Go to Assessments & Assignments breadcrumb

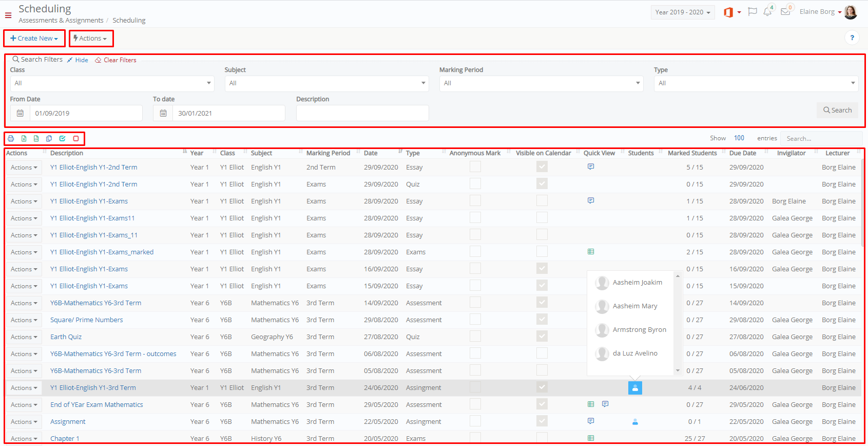[61, 21]
